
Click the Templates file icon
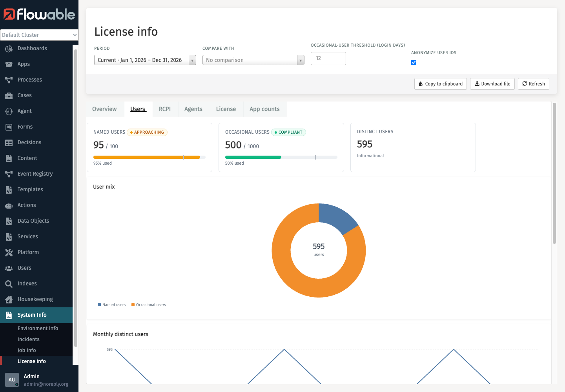9,190
